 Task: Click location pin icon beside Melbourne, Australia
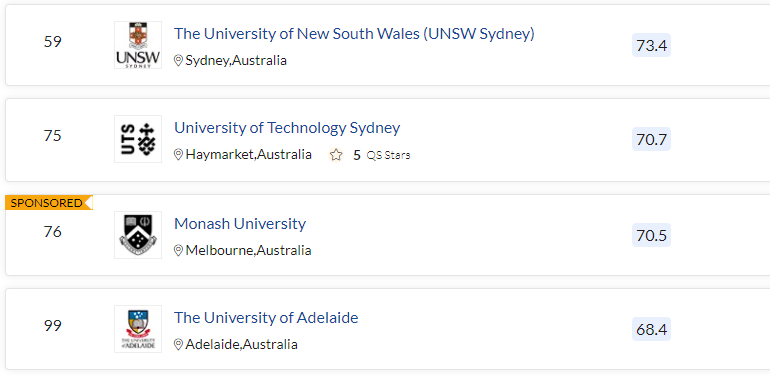pyautogui.click(x=179, y=250)
